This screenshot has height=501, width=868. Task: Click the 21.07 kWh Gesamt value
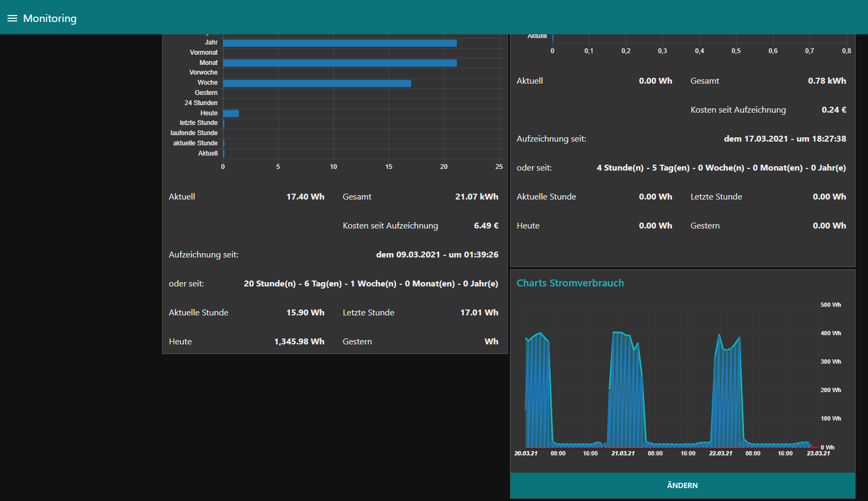tap(477, 197)
